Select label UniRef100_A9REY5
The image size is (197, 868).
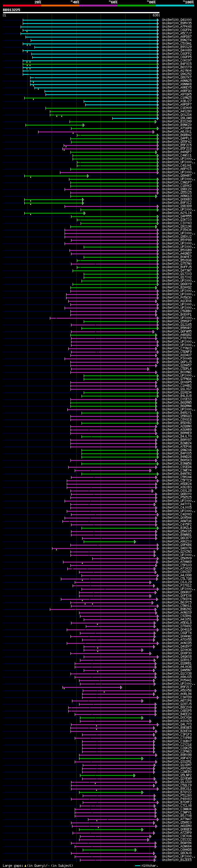[177, 88]
